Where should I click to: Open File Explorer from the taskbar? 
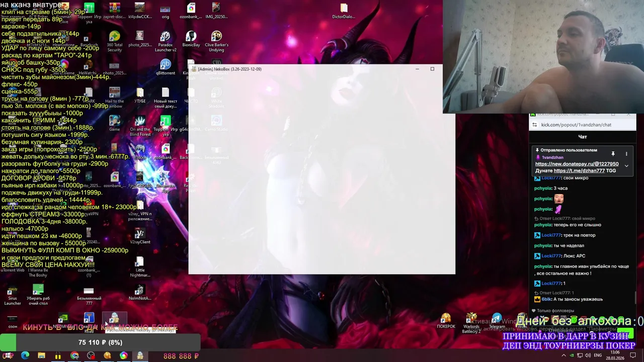[41, 355]
